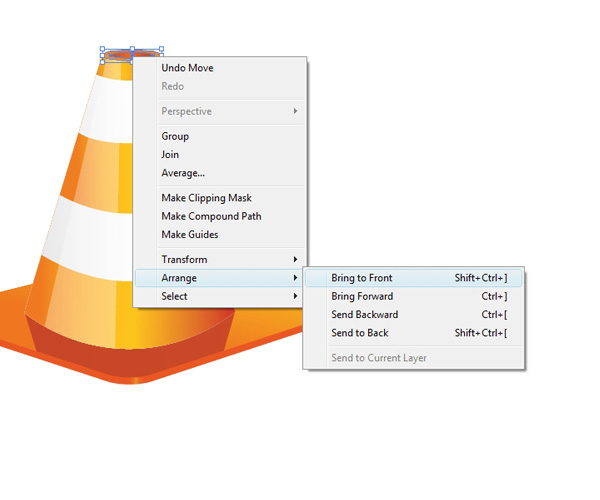Select Bring Forward option

click(414, 296)
